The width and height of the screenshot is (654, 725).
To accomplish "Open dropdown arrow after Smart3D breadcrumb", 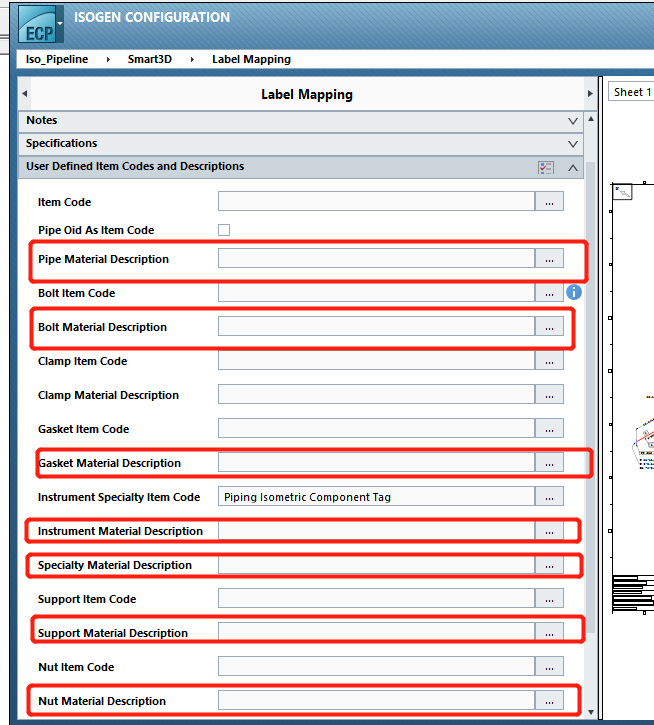I will point(192,60).
